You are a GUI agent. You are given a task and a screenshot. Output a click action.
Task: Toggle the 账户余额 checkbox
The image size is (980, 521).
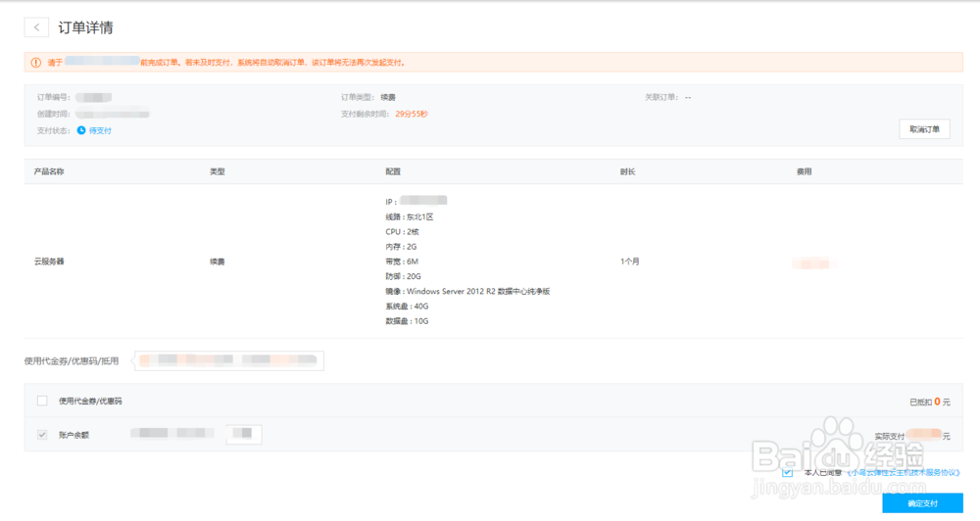(x=42, y=435)
